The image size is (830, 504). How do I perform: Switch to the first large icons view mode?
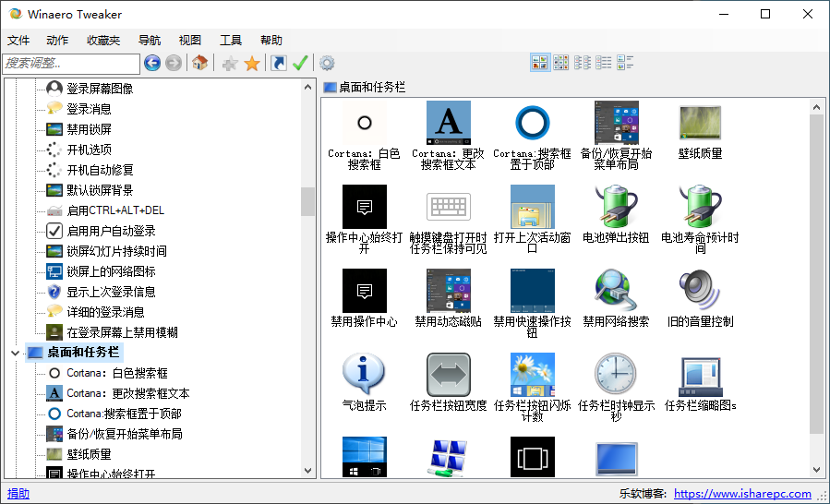pos(540,63)
